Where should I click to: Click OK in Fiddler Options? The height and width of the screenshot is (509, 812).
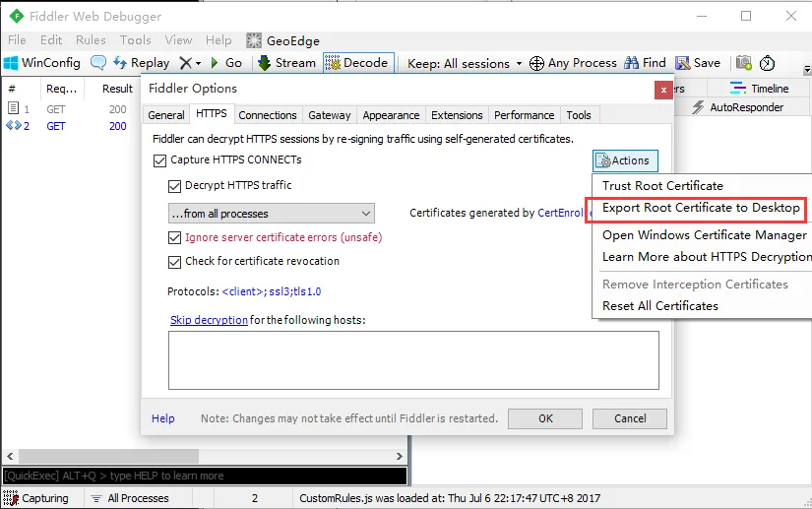coord(545,418)
